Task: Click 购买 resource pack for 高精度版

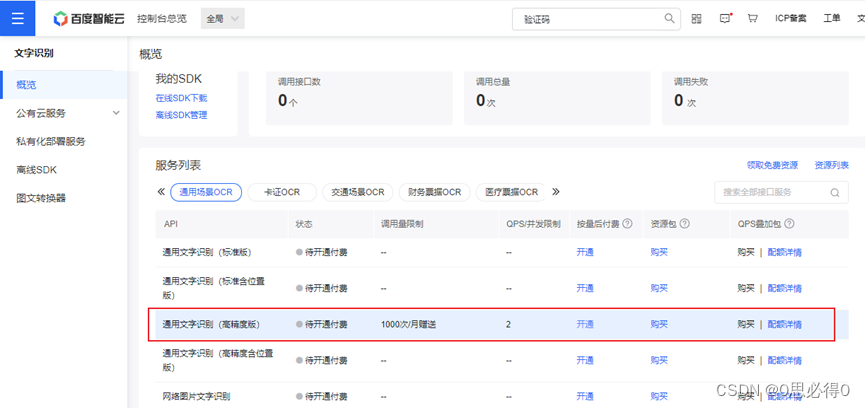Action: click(x=659, y=324)
